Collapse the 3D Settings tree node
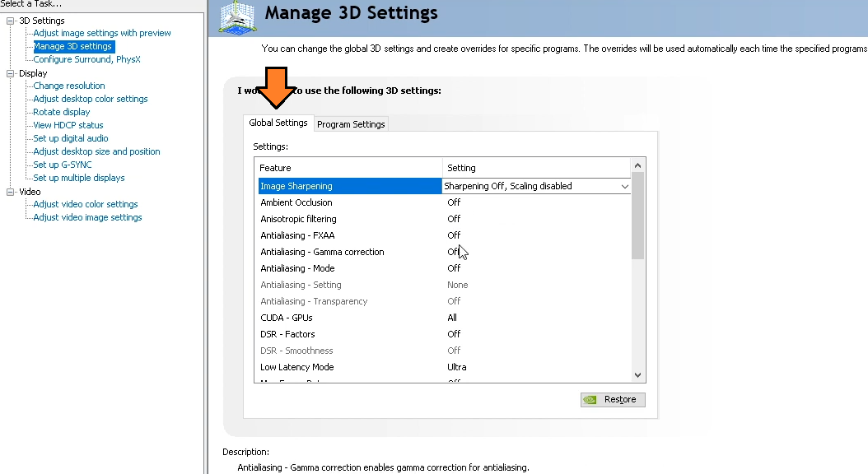 tap(10, 21)
